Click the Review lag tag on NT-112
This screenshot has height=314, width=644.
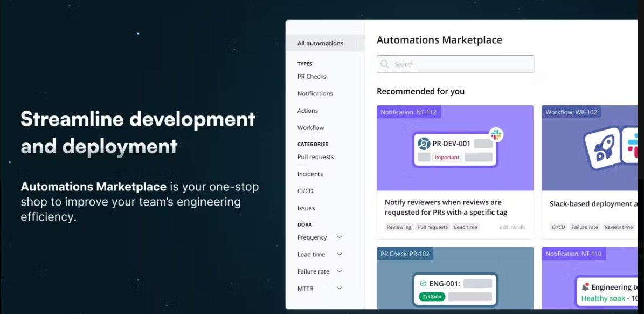pyautogui.click(x=399, y=227)
